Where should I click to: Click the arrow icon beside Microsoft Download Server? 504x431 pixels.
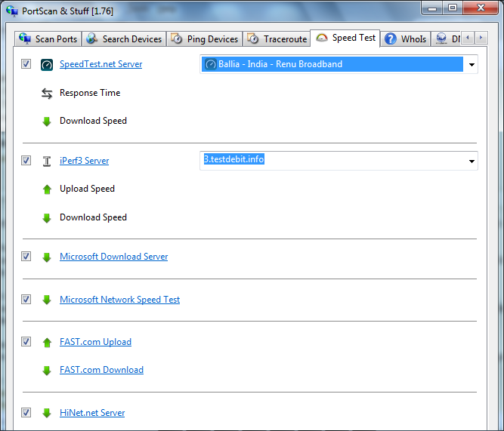47,257
